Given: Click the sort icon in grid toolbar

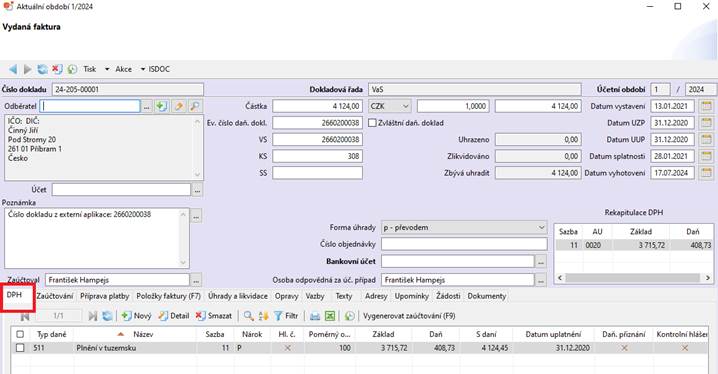Looking at the screenshot, I should pyautogui.click(x=263, y=316).
